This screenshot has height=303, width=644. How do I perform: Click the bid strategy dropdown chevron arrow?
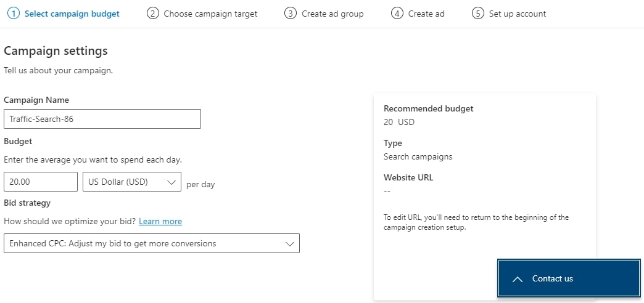(x=289, y=244)
